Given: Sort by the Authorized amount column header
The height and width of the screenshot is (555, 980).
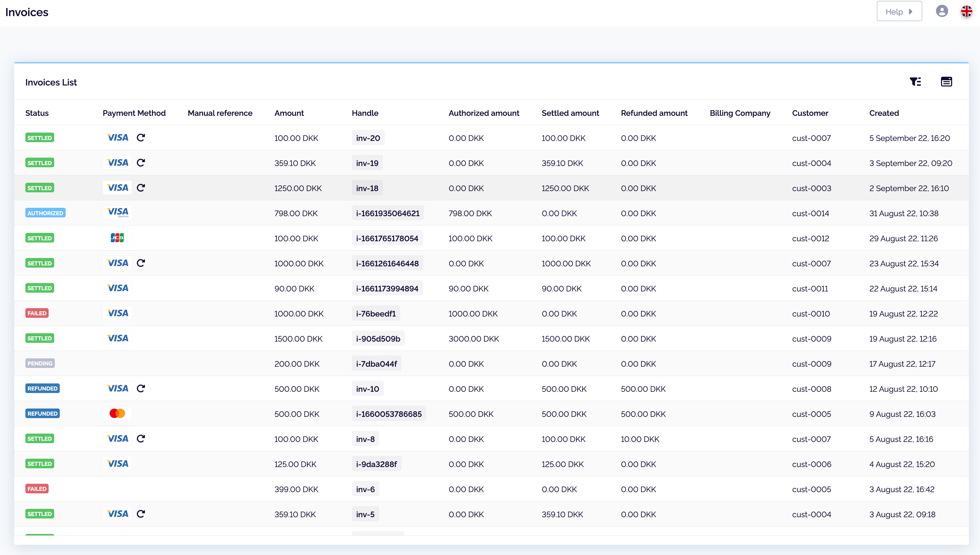Looking at the screenshot, I should pos(484,113).
